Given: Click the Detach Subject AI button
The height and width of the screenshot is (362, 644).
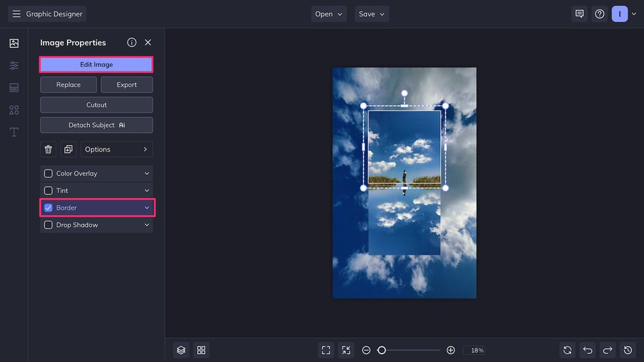Looking at the screenshot, I should pyautogui.click(x=96, y=125).
